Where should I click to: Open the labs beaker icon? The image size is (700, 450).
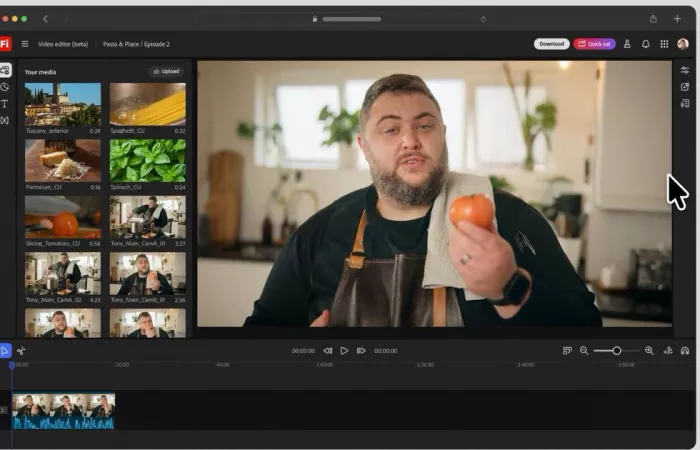coord(627,44)
